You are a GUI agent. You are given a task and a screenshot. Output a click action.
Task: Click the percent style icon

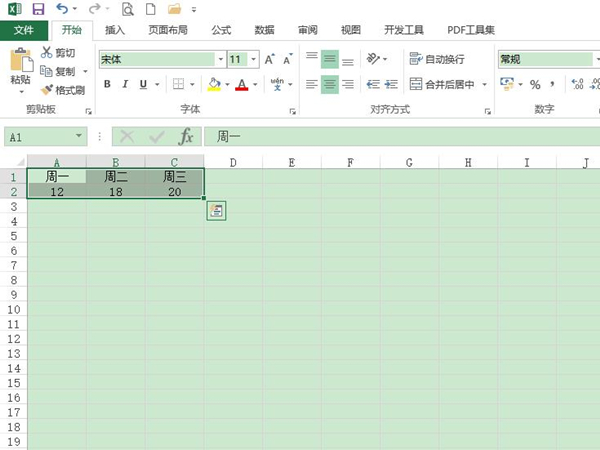[535, 84]
